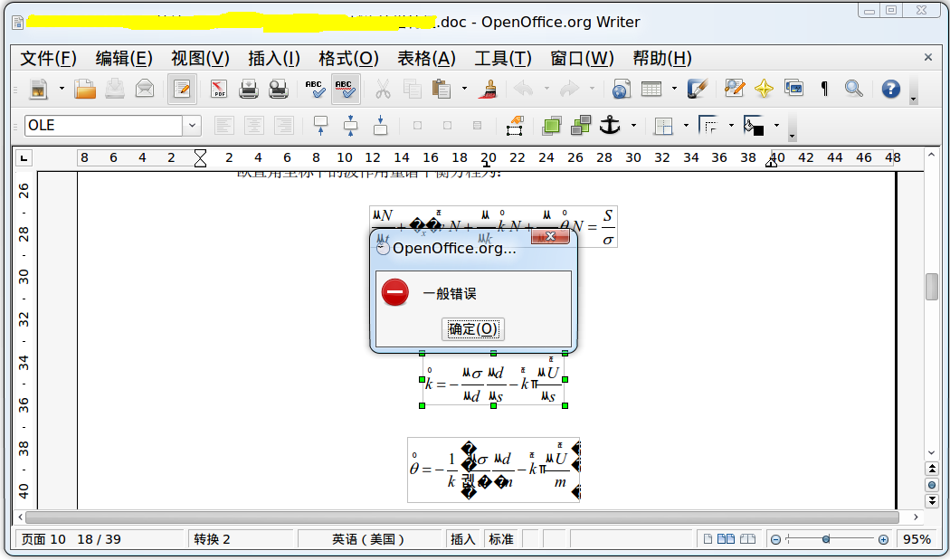Image resolution: width=950 pixels, height=560 pixels.
Task: Open the standard toolbar options arrow
Action: [914, 90]
